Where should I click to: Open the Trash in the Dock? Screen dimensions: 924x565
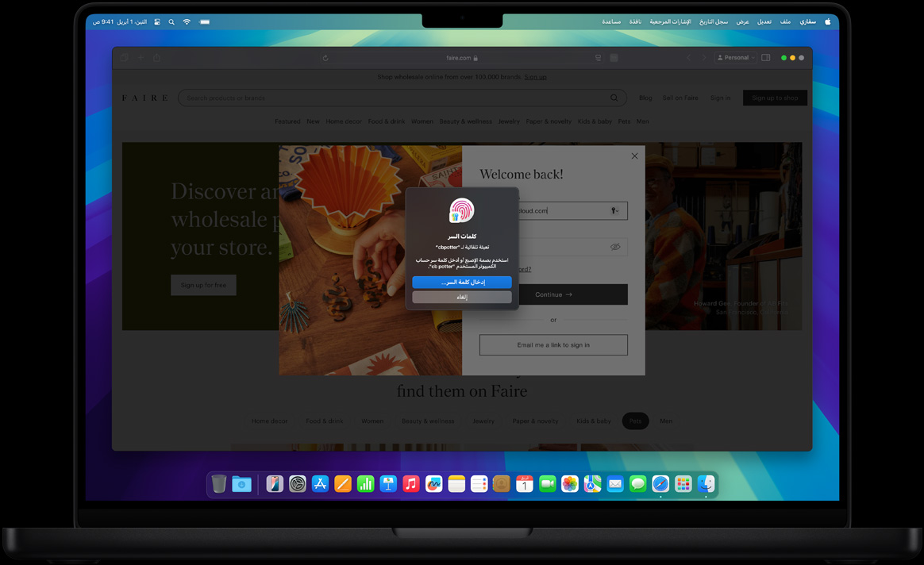tap(219, 484)
